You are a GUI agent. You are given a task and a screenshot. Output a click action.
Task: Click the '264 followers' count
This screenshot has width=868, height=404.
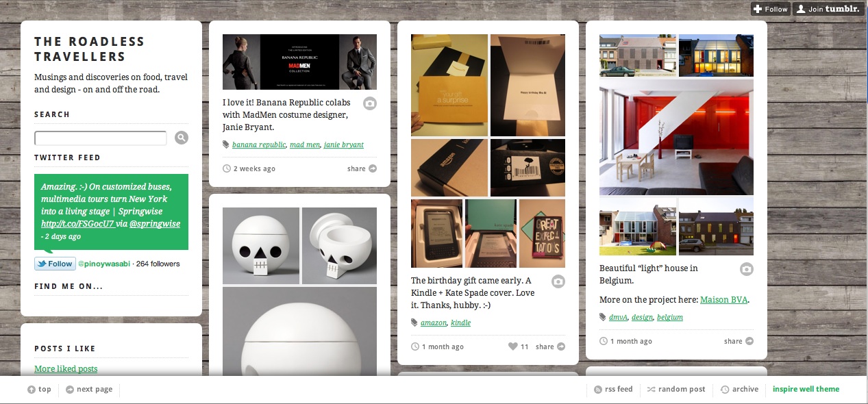click(x=158, y=264)
